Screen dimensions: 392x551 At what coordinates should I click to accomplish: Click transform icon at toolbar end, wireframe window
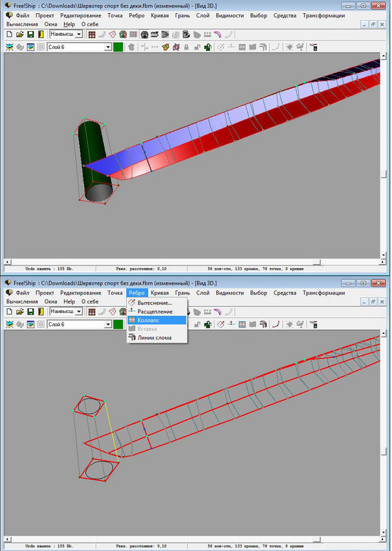pos(313,324)
